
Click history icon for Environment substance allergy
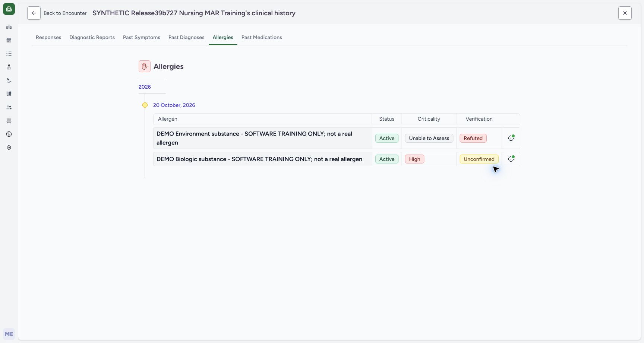coord(511,138)
